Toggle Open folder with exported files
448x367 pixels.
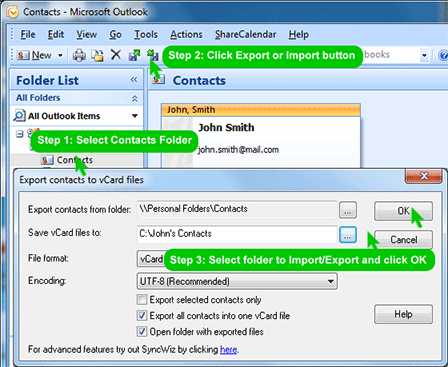[x=142, y=331]
